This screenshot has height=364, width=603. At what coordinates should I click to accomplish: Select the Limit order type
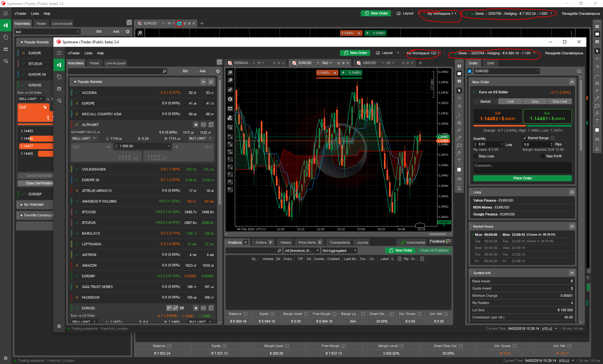(510, 101)
